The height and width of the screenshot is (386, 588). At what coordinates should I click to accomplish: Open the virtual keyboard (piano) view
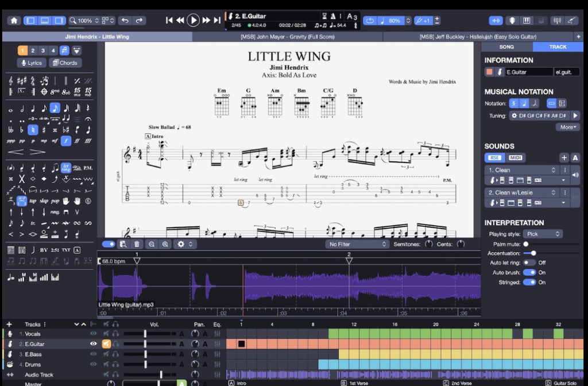tap(526, 21)
